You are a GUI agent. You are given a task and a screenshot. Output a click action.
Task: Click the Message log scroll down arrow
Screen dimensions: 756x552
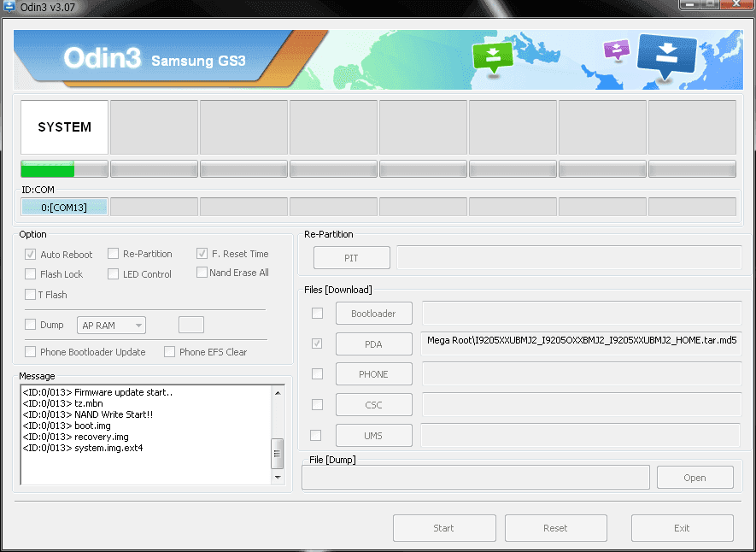[x=278, y=478]
